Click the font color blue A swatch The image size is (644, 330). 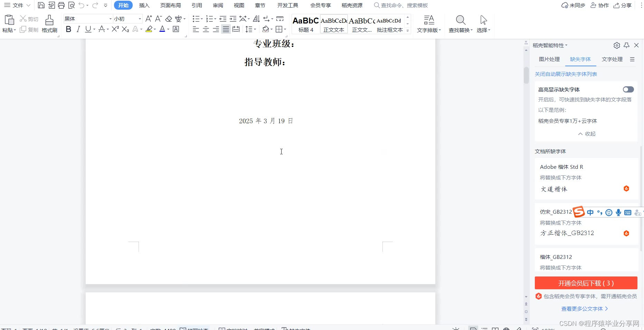click(162, 29)
